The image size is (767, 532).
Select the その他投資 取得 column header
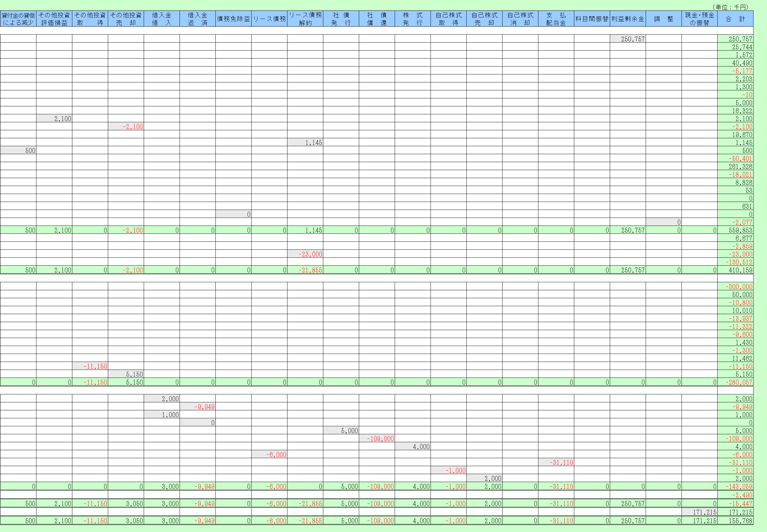pyautogui.click(x=90, y=19)
